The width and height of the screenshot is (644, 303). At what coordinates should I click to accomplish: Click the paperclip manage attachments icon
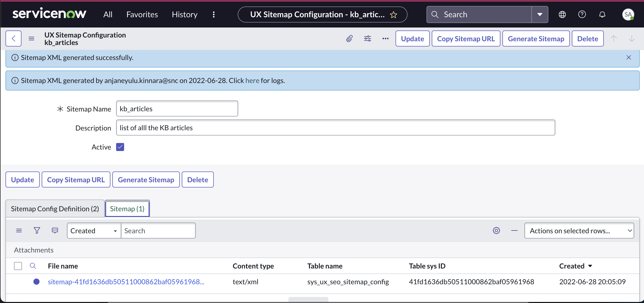tap(349, 38)
